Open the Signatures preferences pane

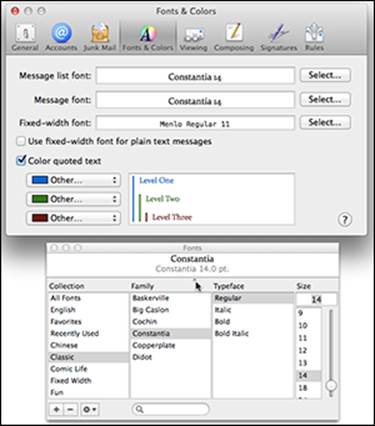(279, 37)
